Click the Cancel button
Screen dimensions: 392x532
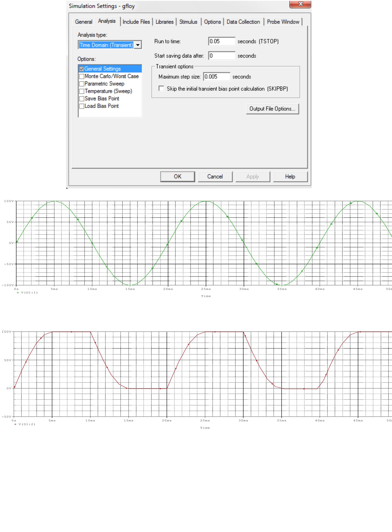pos(215,177)
